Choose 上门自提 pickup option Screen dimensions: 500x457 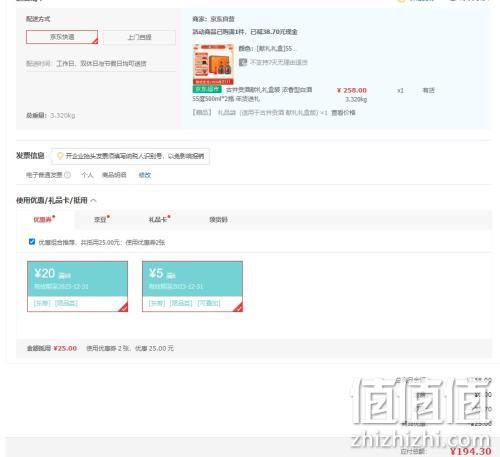(x=139, y=37)
